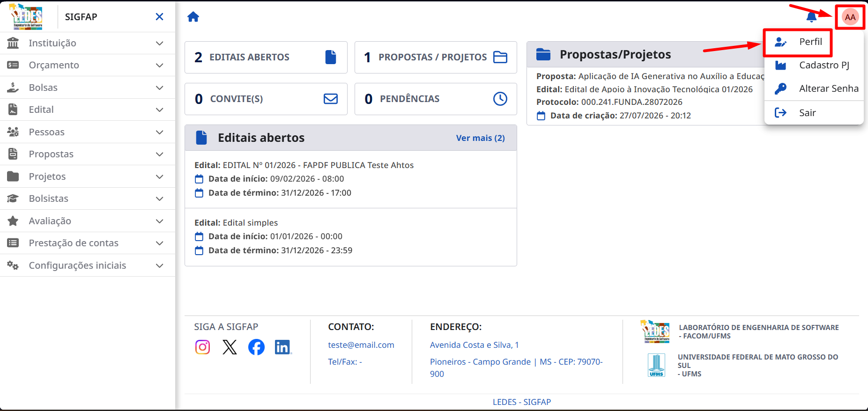Select Perfil from the user menu
Screen dimensions: 868x411
click(814, 42)
